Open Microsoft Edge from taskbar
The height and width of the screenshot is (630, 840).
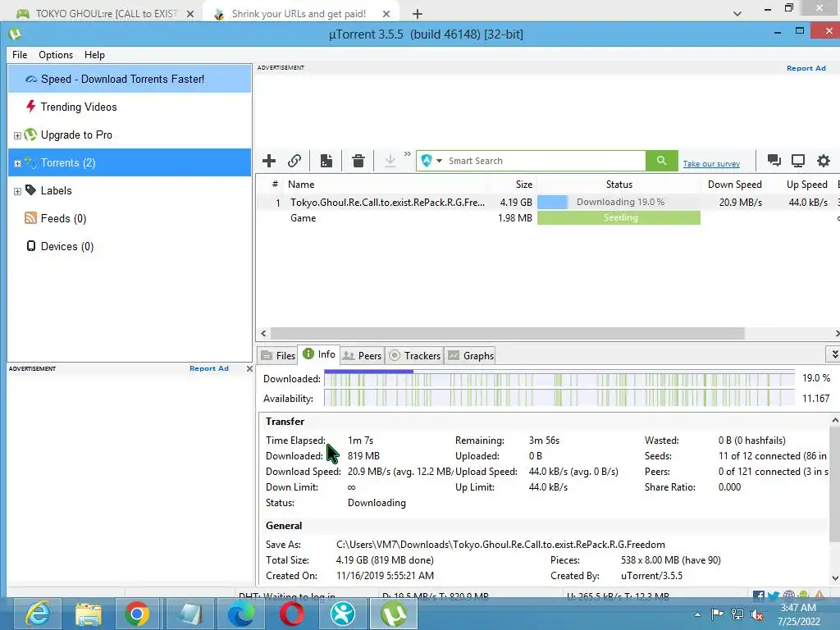pos(240,614)
